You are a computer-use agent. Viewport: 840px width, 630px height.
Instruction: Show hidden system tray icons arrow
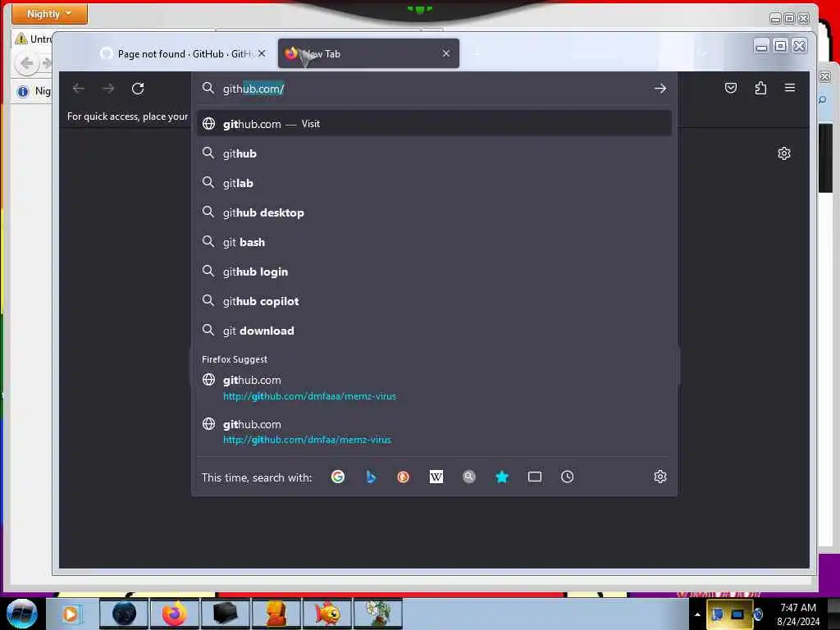click(x=697, y=614)
